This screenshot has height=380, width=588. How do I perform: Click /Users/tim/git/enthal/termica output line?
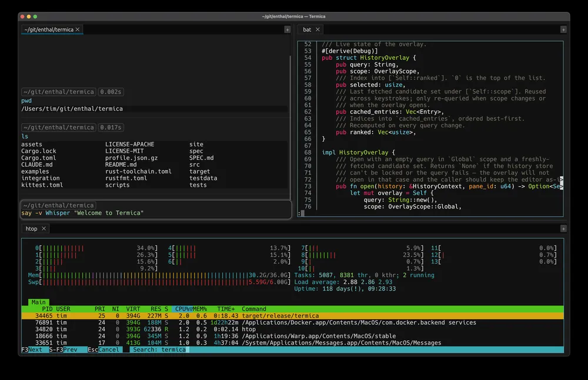pyautogui.click(x=72, y=109)
